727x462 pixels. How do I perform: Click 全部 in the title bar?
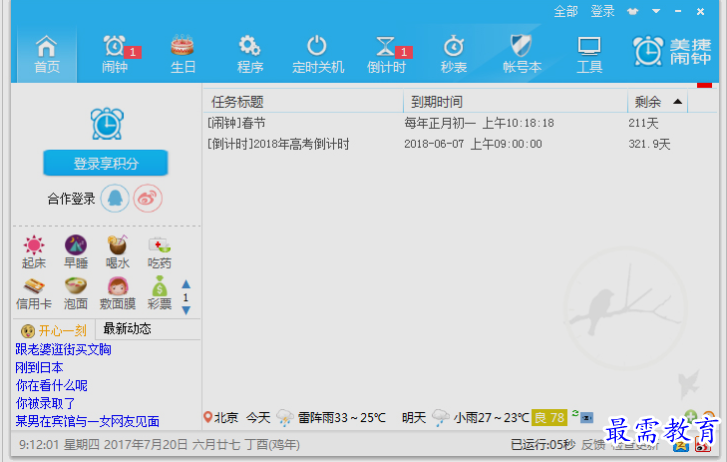(x=566, y=11)
